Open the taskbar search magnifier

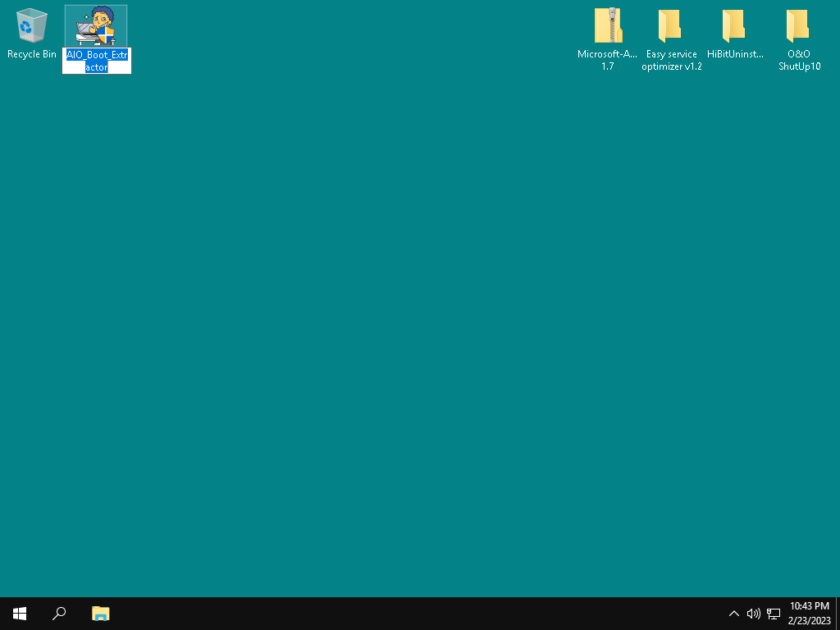pyautogui.click(x=59, y=614)
